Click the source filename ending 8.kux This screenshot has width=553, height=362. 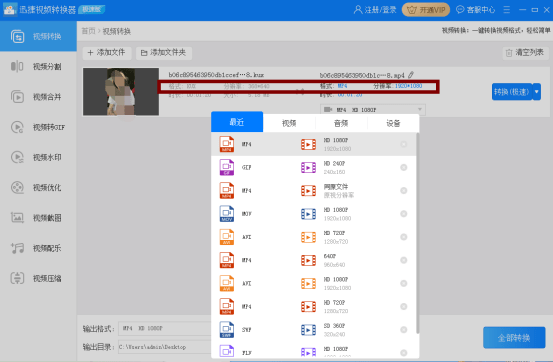pos(216,75)
